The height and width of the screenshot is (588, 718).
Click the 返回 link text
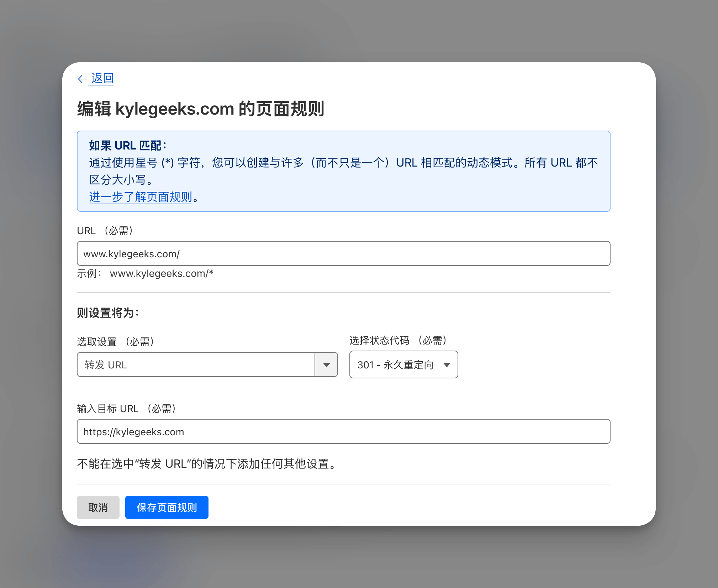pos(102,78)
